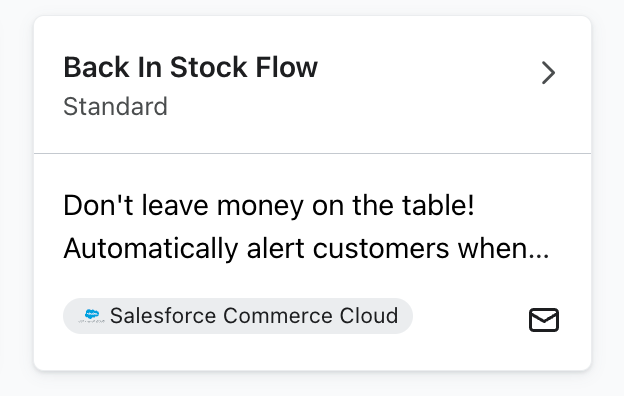Click "Back In Stock" heading text

[x=156, y=67]
